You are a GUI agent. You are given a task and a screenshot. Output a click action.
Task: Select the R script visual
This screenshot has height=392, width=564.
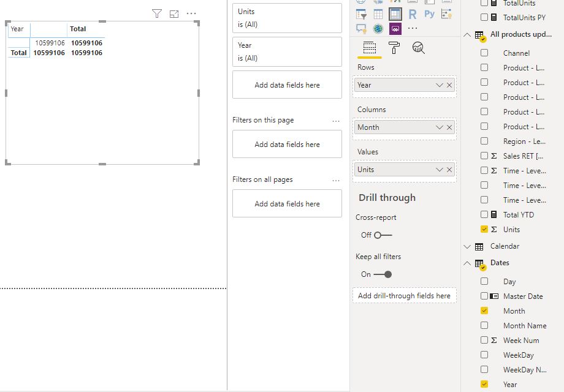pos(412,14)
